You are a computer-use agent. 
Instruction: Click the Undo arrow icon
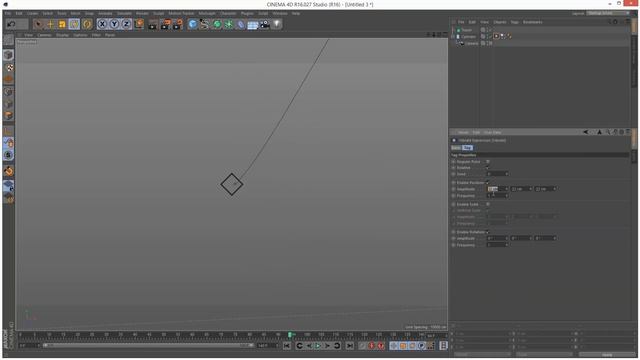11,24
